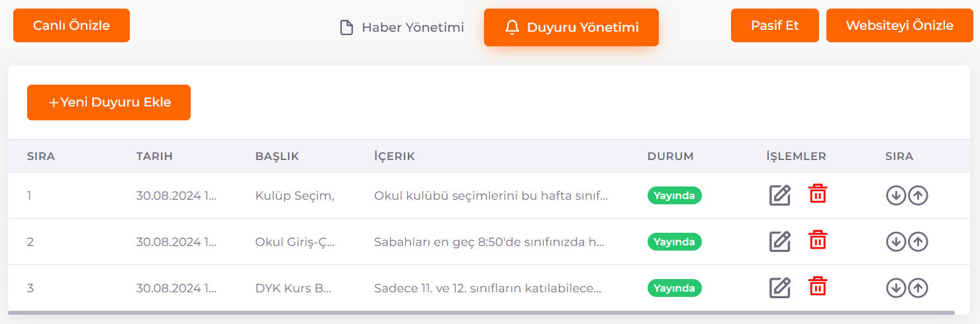Delete the Kulüp Seçim announcement
Image resolution: width=980 pixels, height=324 pixels.
pyautogui.click(x=818, y=194)
